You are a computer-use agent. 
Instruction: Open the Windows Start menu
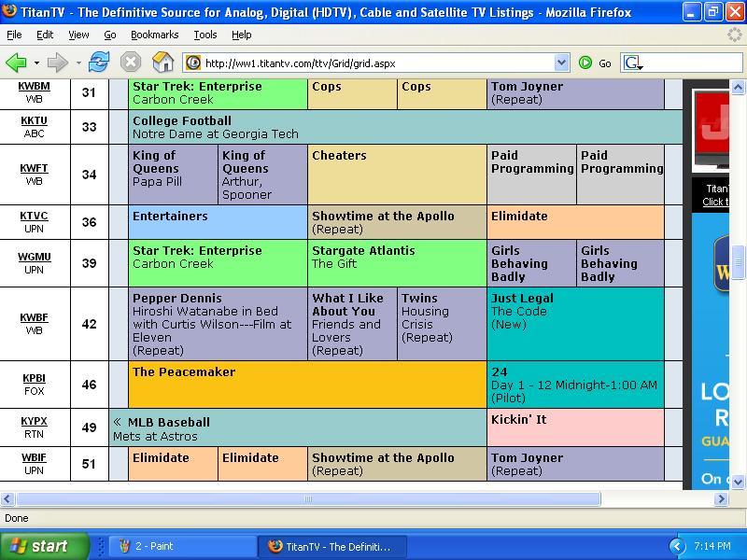click(44, 546)
